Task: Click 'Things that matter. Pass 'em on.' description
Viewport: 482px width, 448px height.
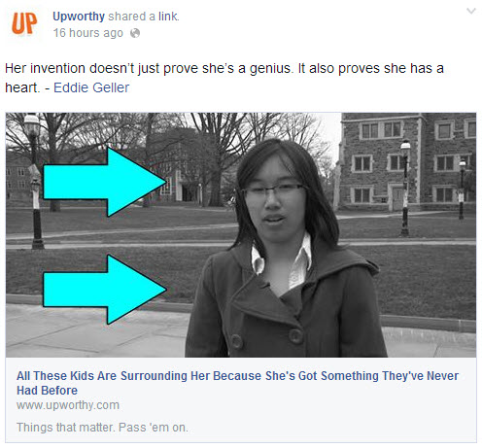Action: (x=102, y=428)
